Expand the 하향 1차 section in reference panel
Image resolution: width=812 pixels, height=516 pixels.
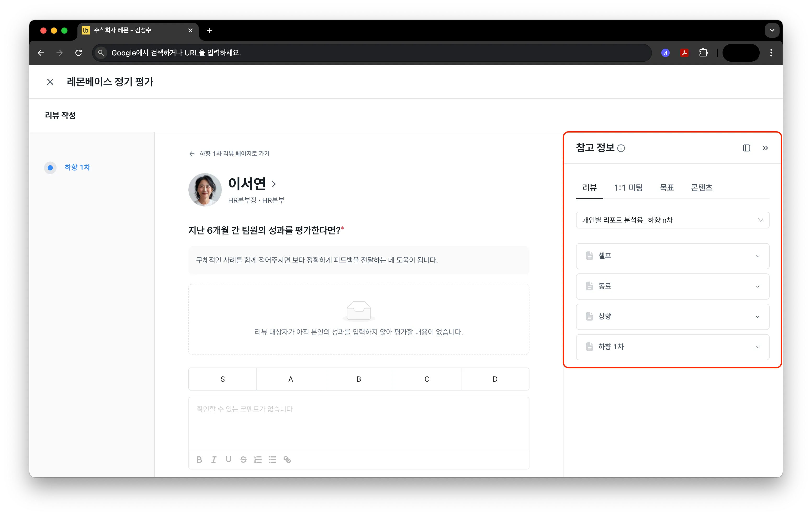673,347
